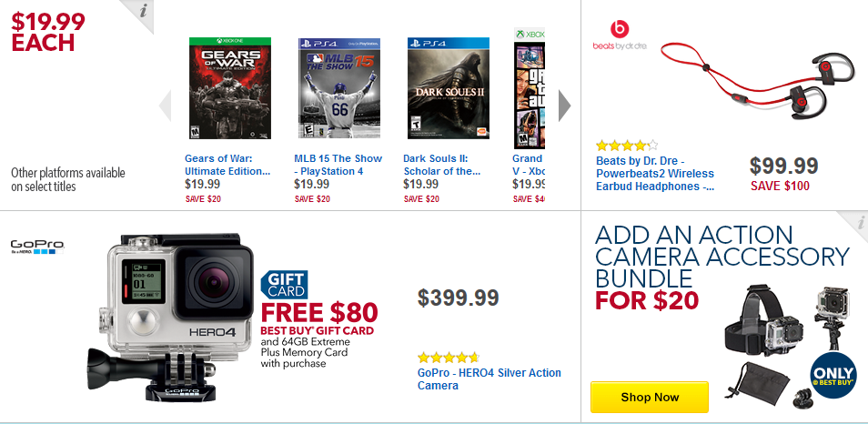The width and height of the screenshot is (868, 424).
Task: Open Grand Theft Auto V cover image
Action: [530, 88]
